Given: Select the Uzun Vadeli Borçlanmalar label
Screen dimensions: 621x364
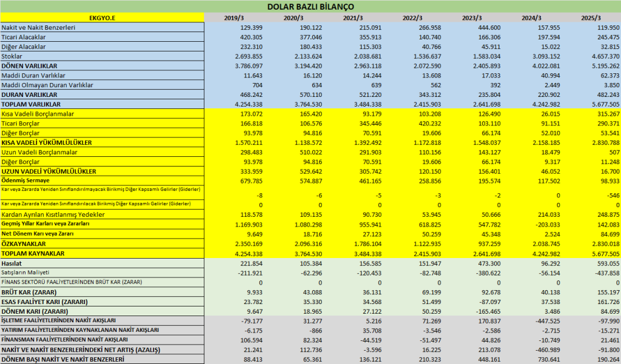Looking at the screenshot, I should 39,153.
